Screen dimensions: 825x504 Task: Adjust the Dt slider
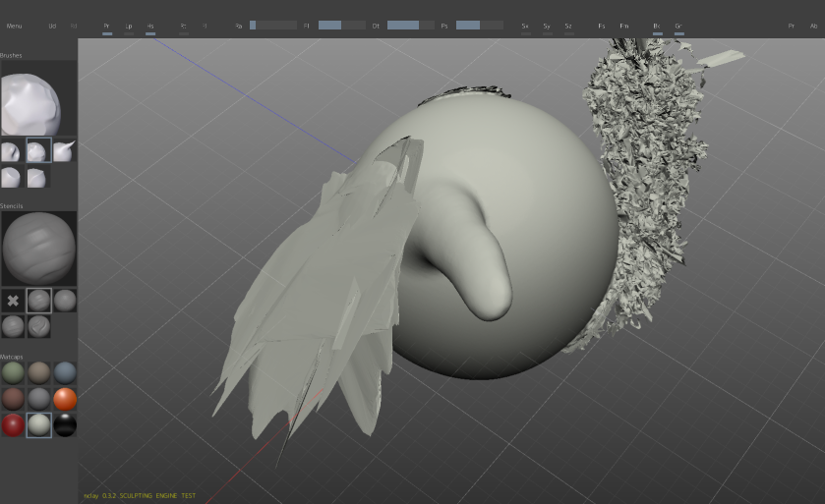point(411,26)
